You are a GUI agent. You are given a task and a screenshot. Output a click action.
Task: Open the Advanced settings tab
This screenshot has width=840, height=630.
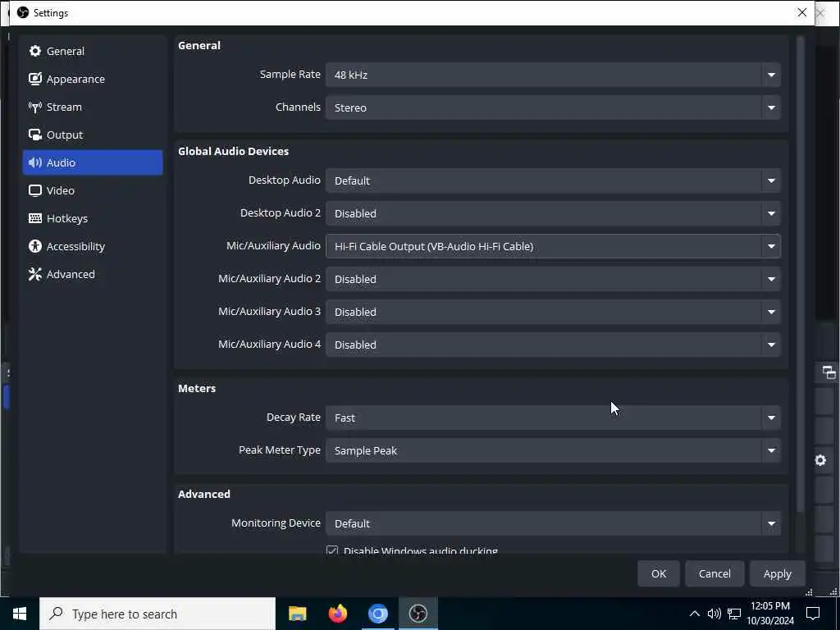click(x=93, y=274)
